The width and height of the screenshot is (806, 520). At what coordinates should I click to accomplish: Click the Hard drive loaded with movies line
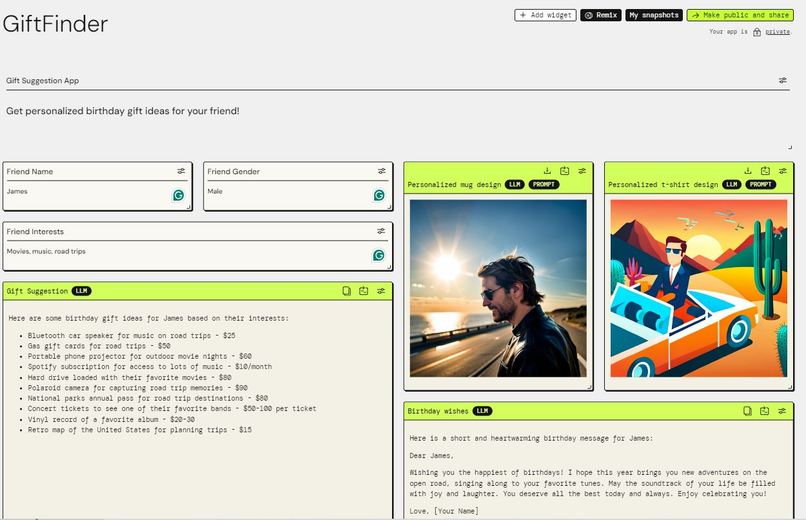click(129, 377)
